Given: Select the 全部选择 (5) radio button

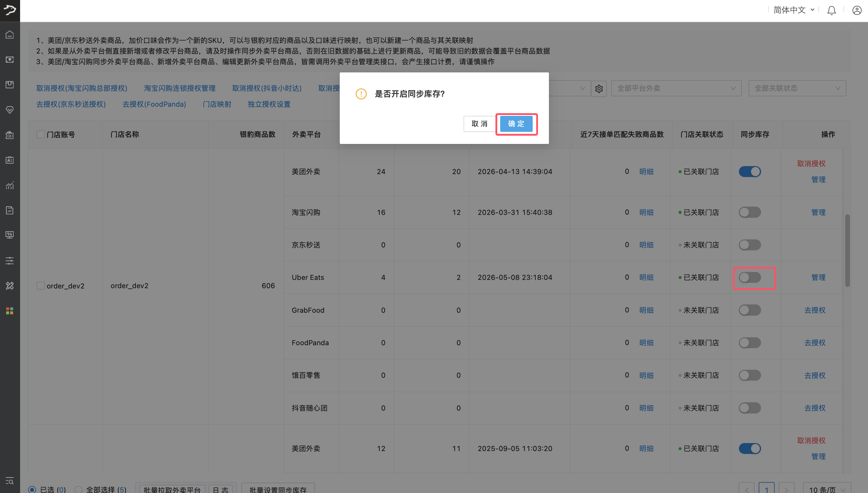Looking at the screenshot, I should pos(79,490).
